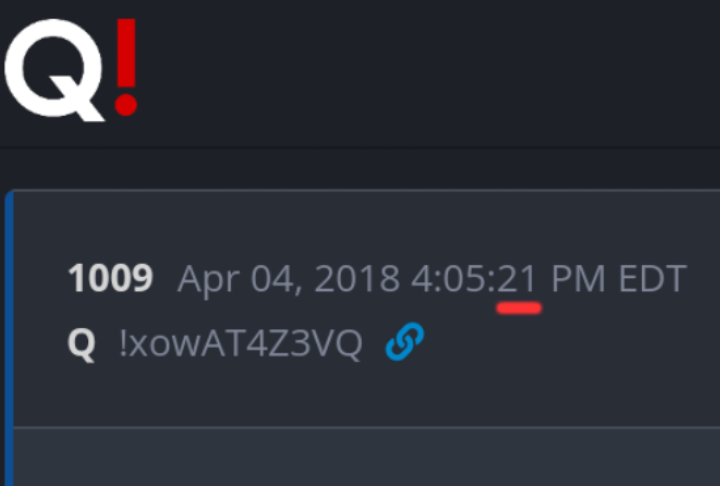Image resolution: width=720 pixels, height=486 pixels.
Task: Open post number 1009
Action: tap(110, 278)
